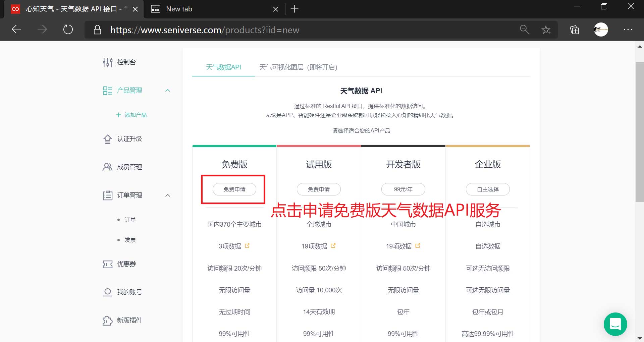Click 访问频限 20次/分钟 text
Screen dimensions: 644x342
click(234, 268)
